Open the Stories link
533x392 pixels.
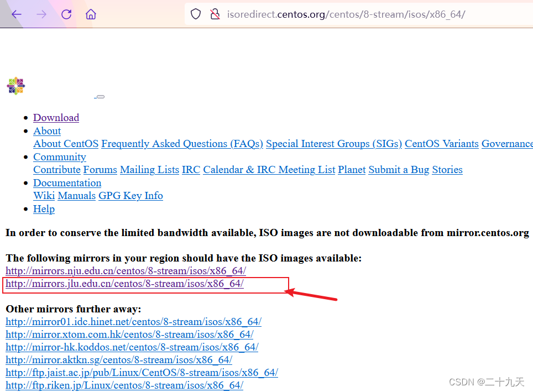tap(447, 170)
